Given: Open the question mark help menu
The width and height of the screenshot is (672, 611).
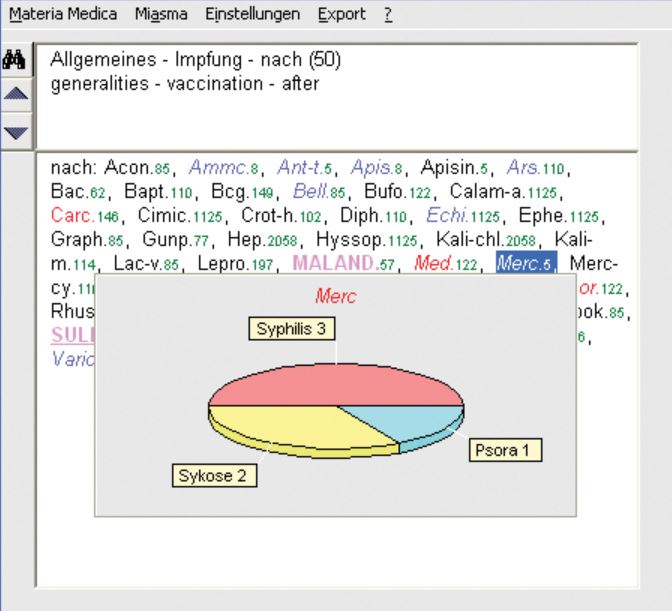Looking at the screenshot, I should coord(387,16).
